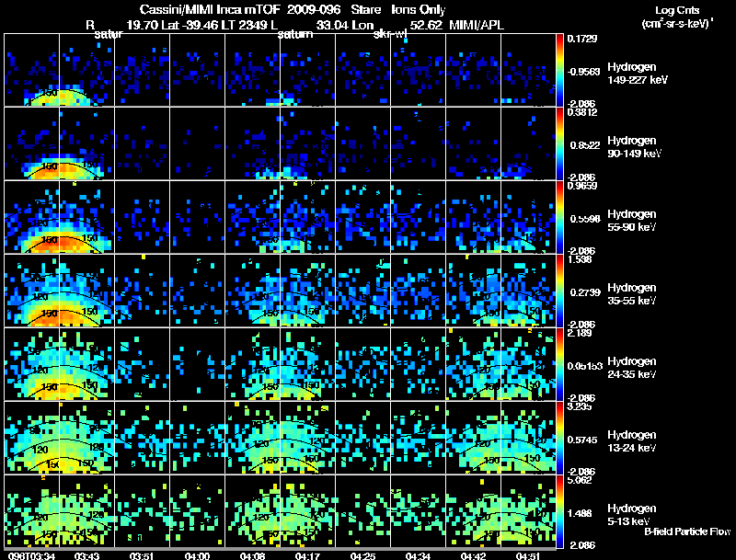The image size is (736, 560).
Task: Click the '0.1729' color scale maximum
Action: point(582,39)
